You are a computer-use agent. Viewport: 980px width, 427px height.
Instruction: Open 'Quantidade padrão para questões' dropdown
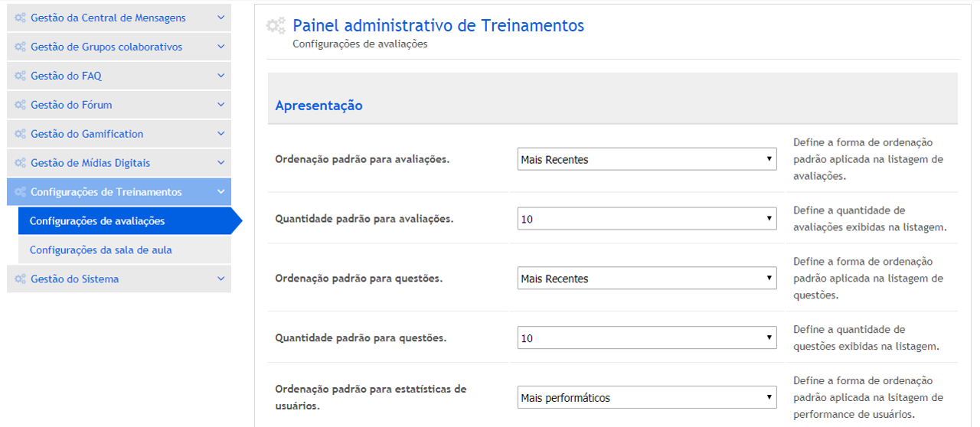pos(647,338)
